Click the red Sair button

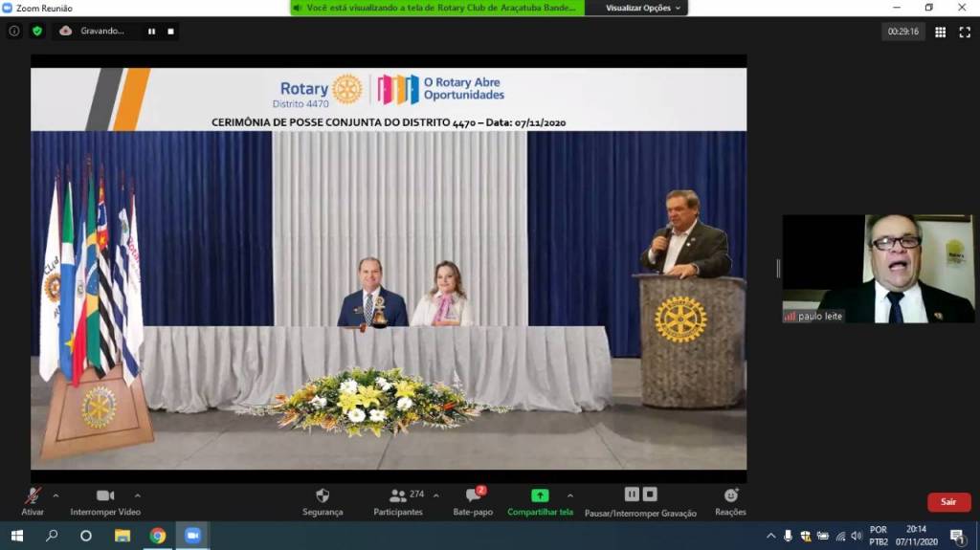pyautogui.click(x=948, y=501)
